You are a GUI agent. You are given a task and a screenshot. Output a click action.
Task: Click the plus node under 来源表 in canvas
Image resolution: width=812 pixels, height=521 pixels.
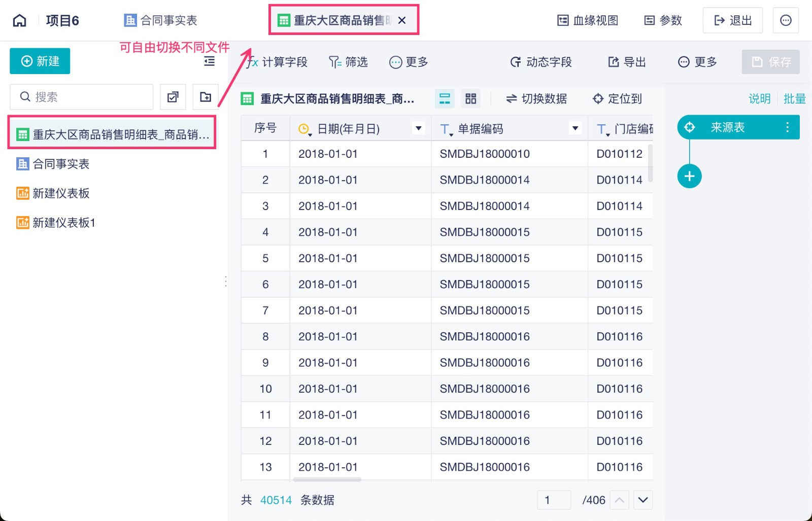pos(689,176)
